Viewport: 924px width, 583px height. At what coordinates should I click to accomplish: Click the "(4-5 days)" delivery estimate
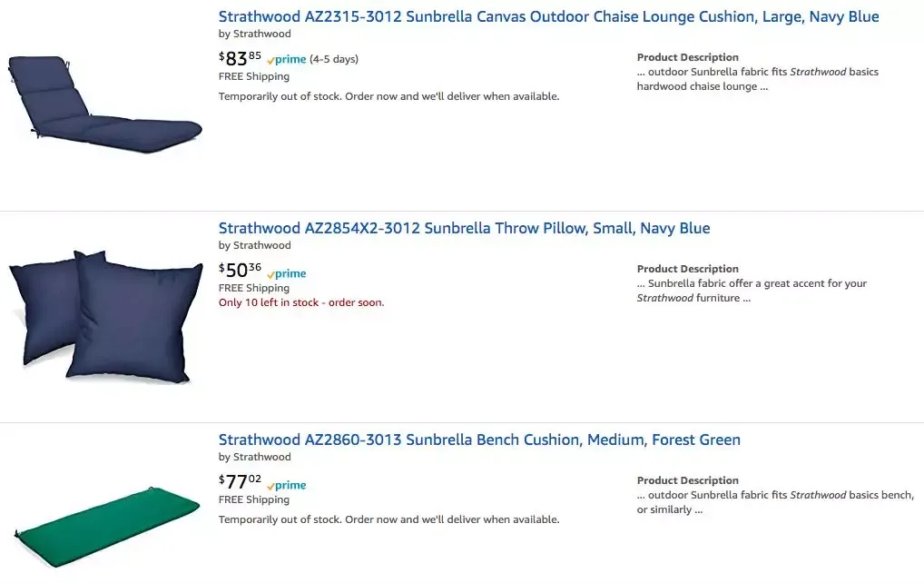334,60
